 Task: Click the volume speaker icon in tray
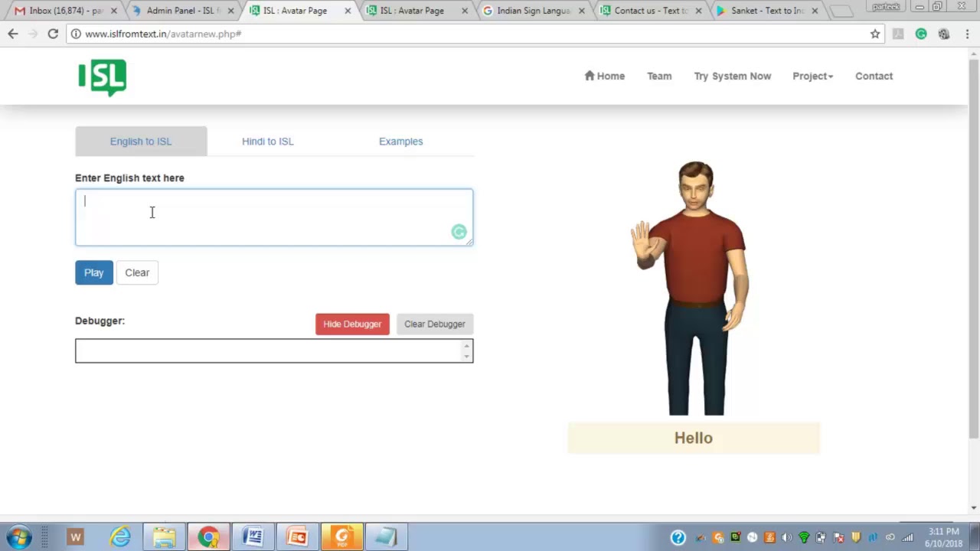point(787,537)
